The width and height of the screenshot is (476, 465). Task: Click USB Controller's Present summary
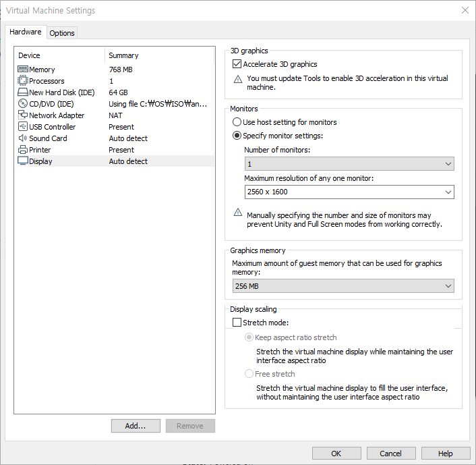point(121,127)
